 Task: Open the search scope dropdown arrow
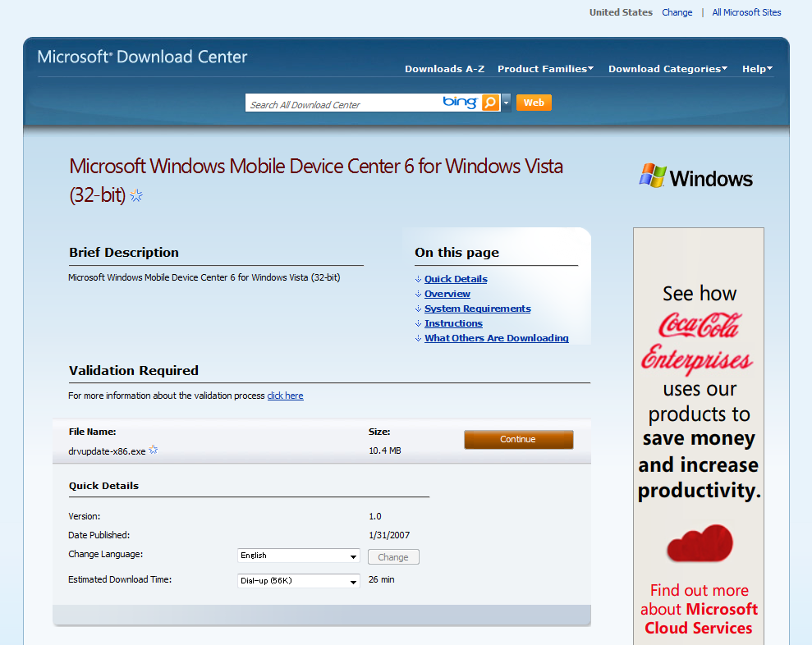(506, 103)
